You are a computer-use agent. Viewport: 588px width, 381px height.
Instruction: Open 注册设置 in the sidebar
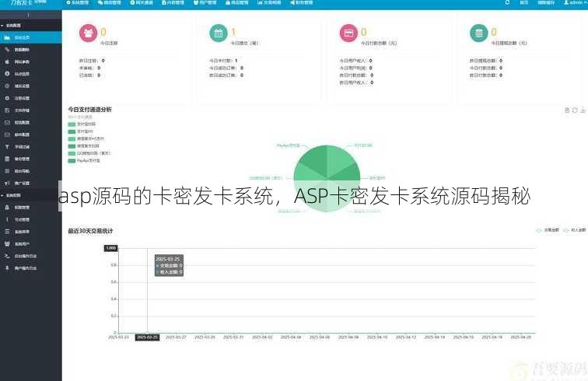[x=31, y=98]
